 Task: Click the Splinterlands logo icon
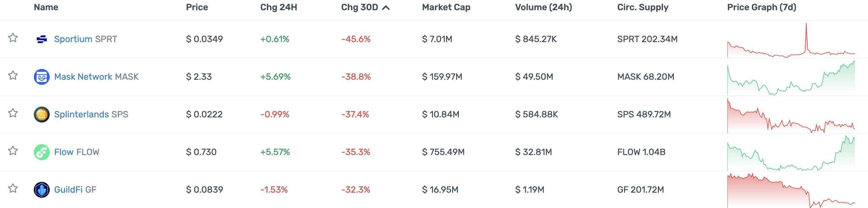[41, 115]
